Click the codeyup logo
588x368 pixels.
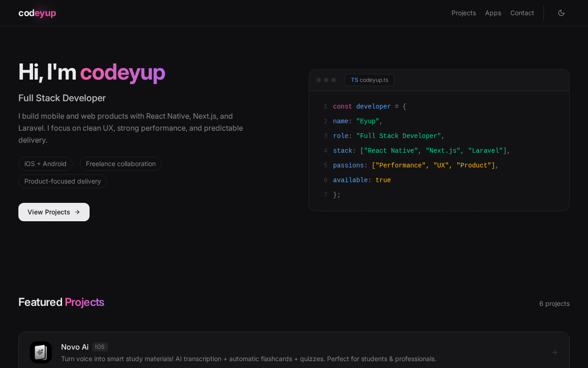coord(37,13)
